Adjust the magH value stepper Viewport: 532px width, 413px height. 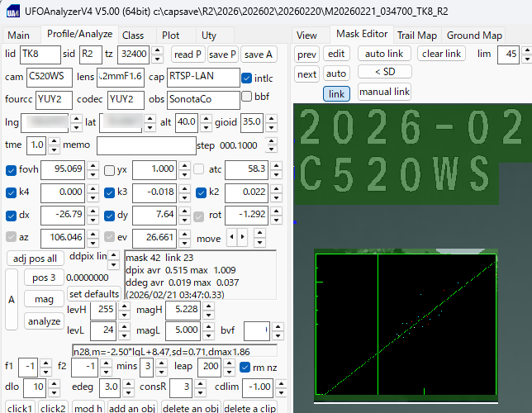coord(208,311)
